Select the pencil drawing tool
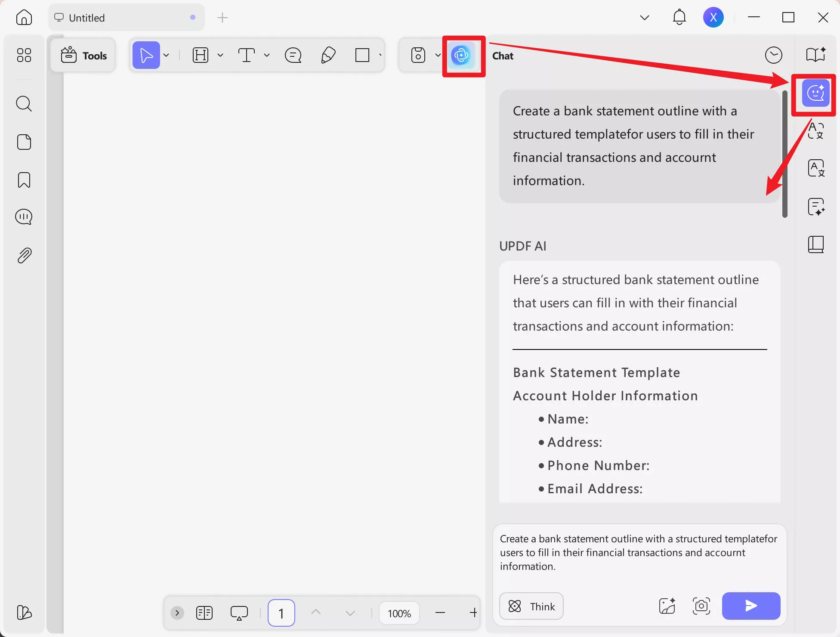Screen dimensions: 840x637 [x=328, y=56]
